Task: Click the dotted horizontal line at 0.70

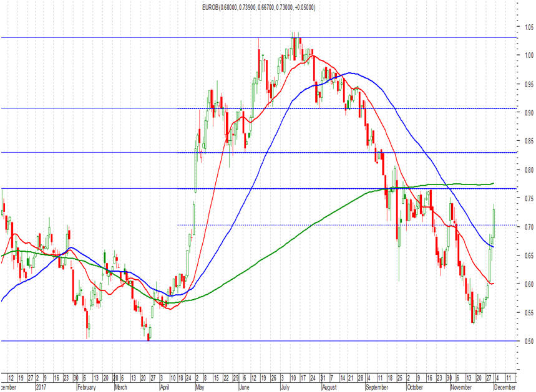Action: coord(347,225)
